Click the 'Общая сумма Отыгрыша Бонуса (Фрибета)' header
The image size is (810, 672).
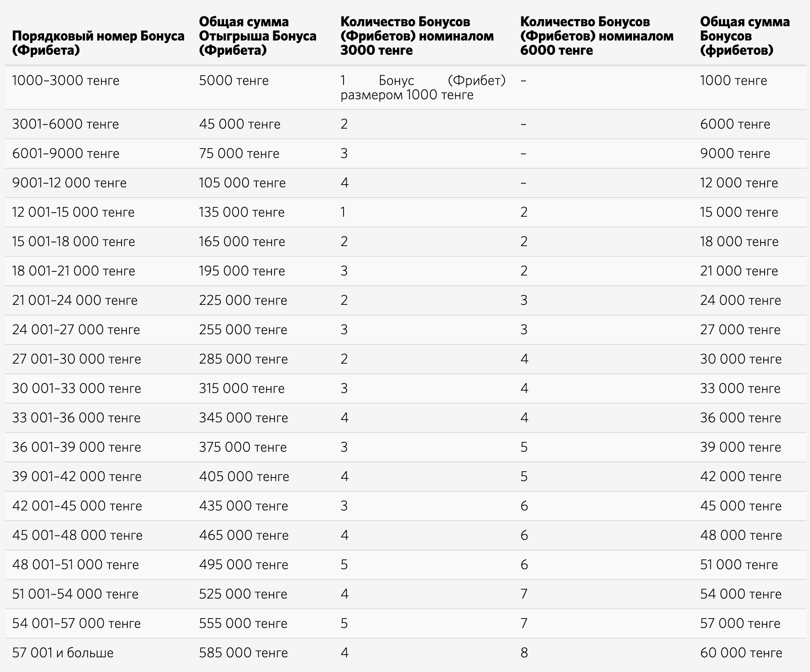pyautogui.click(x=258, y=36)
